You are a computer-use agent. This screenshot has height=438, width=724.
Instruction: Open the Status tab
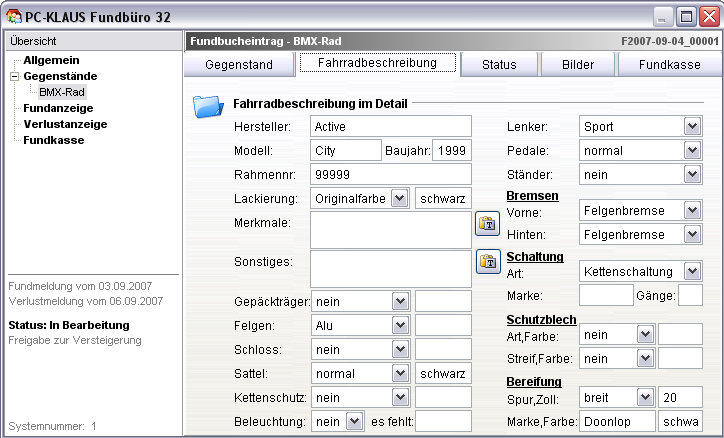(498, 65)
